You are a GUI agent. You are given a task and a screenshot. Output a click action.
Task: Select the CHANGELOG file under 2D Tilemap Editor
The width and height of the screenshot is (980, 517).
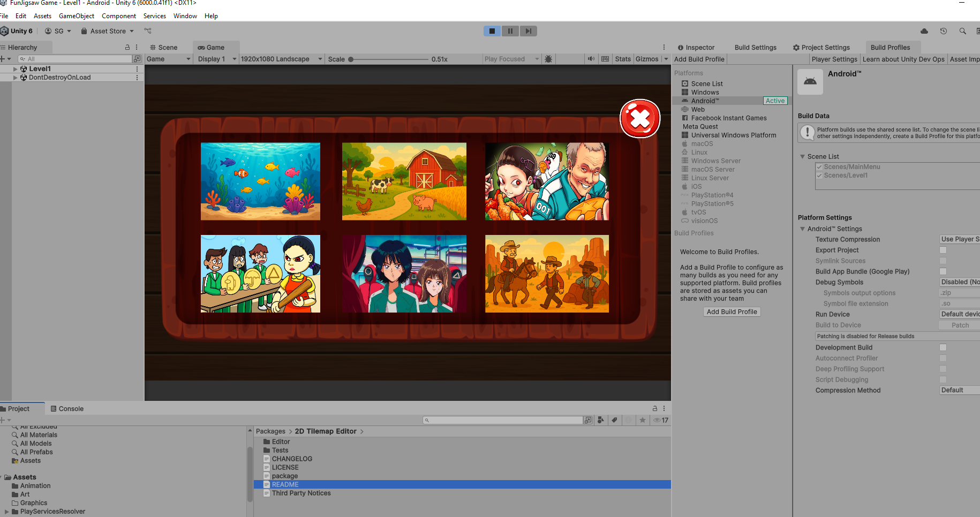(x=292, y=459)
